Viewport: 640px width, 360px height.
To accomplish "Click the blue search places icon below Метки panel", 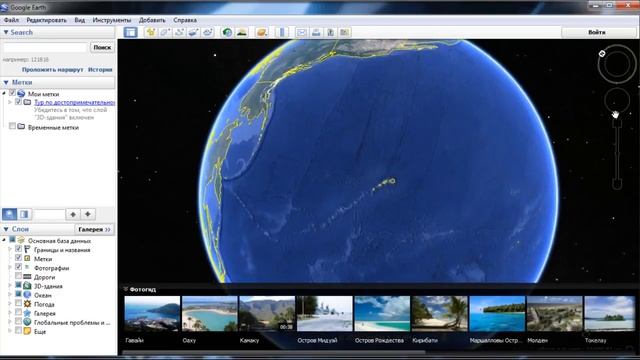I will click(x=10, y=214).
